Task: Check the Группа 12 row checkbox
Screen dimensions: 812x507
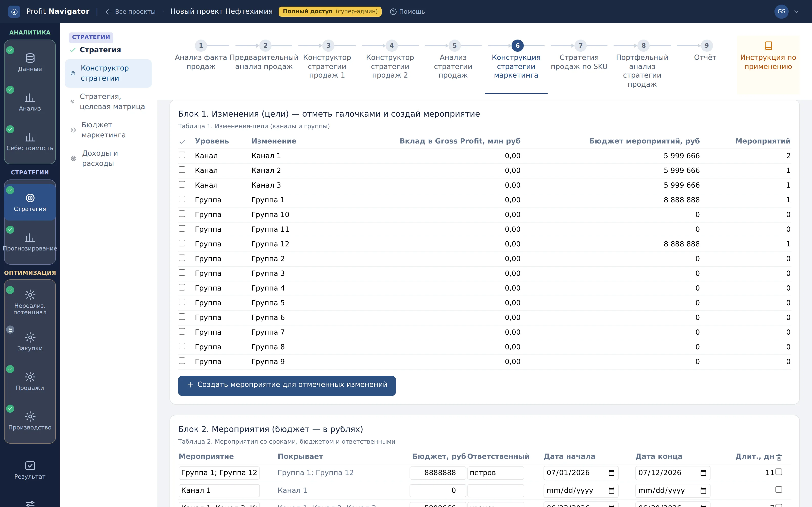Action: coord(182,243)
